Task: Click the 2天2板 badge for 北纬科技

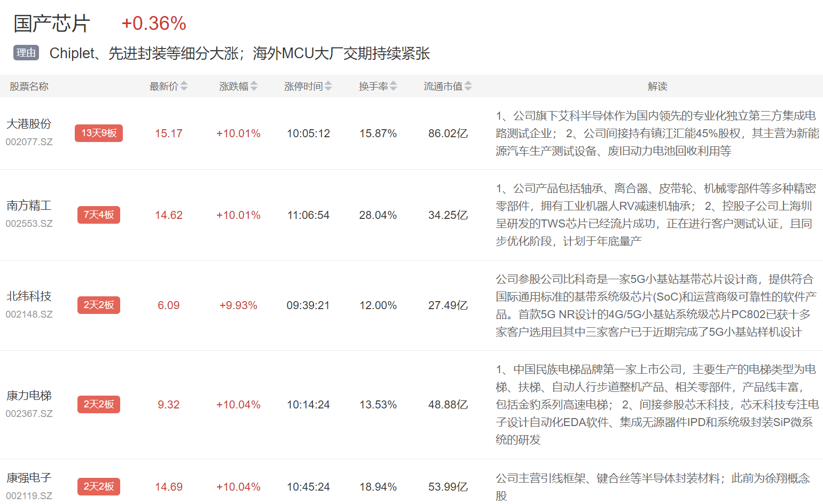Action: [x=99, y=305]
